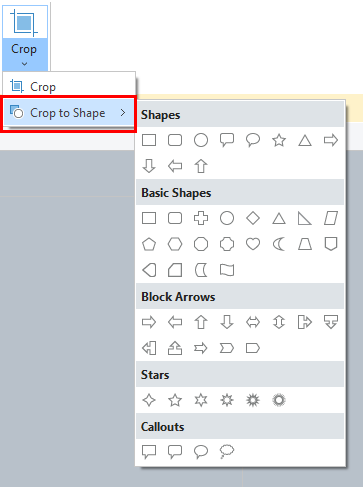The width and height of the screenshot is (363, 487).
Task: Select the four-point star
Action: click(x=149, y=400)
